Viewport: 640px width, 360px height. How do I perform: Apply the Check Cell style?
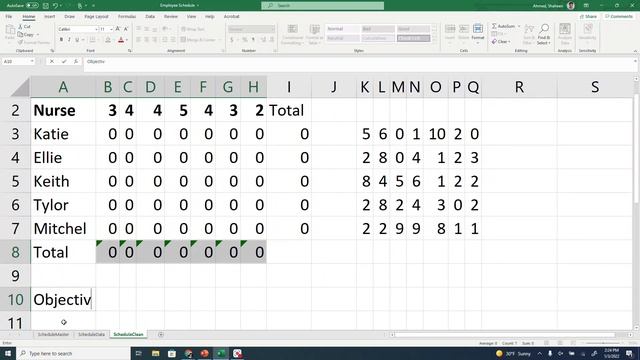point(413,38)
